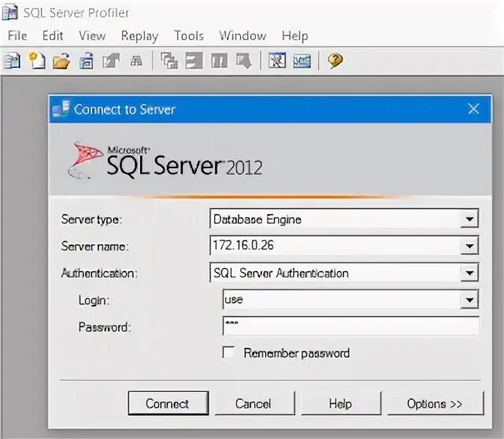Click the 'Authentication:' label
Image resolution: width=504 pixels, height=439 pixels.
[x=99, y=273]
